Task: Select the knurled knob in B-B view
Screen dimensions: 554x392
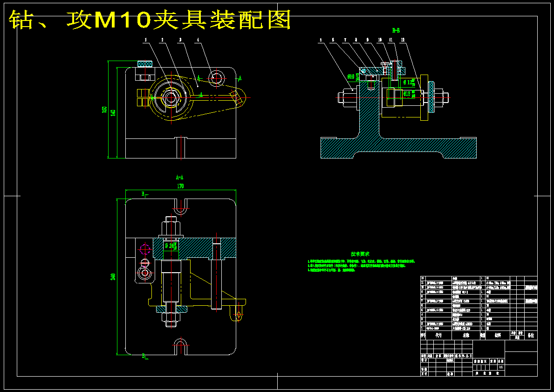Action: (431, 97)
